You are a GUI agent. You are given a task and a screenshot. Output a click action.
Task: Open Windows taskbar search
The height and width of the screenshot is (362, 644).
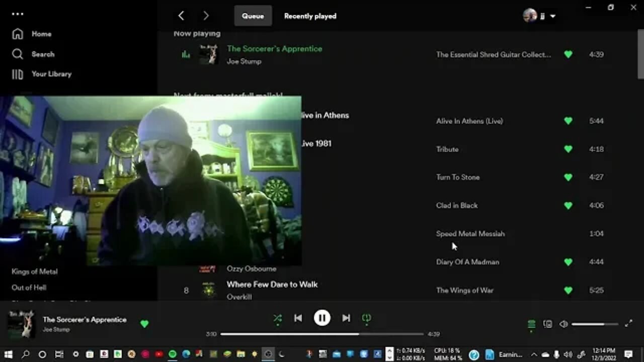tap(26, 354)
